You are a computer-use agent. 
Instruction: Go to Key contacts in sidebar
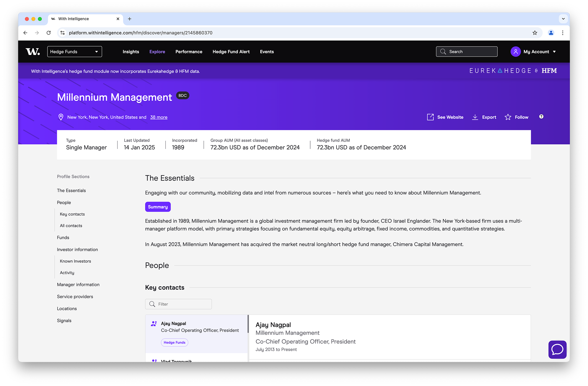72,214
